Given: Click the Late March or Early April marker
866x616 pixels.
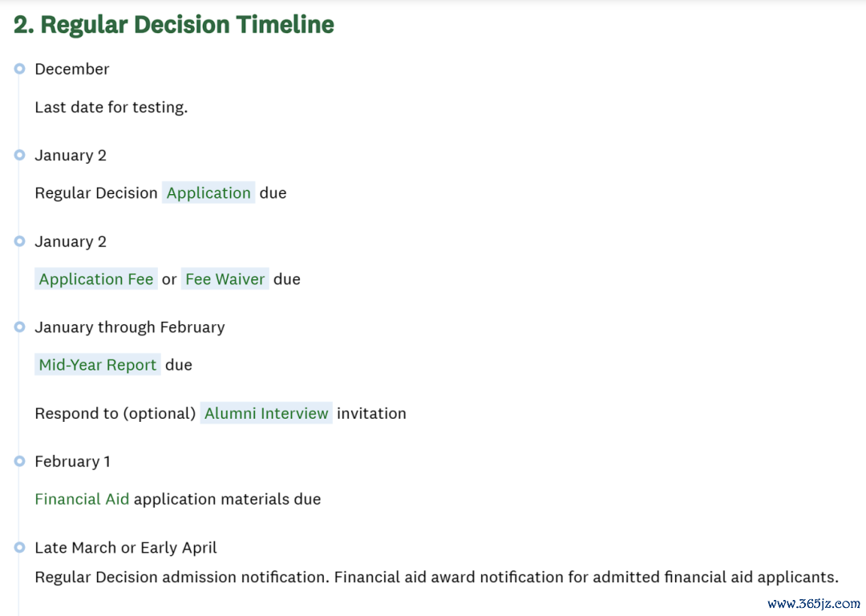Looking at the screenshot, I should pos(20,548).
